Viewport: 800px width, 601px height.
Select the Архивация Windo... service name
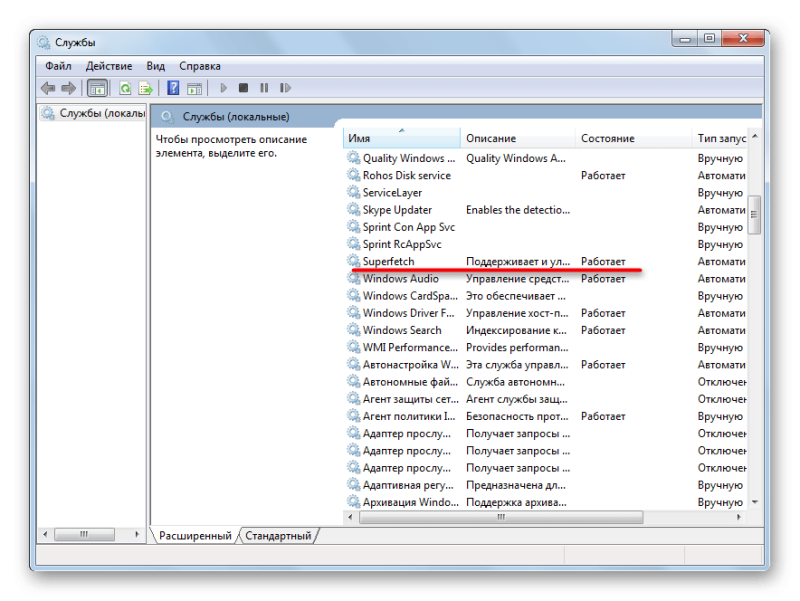coord(411,502)
